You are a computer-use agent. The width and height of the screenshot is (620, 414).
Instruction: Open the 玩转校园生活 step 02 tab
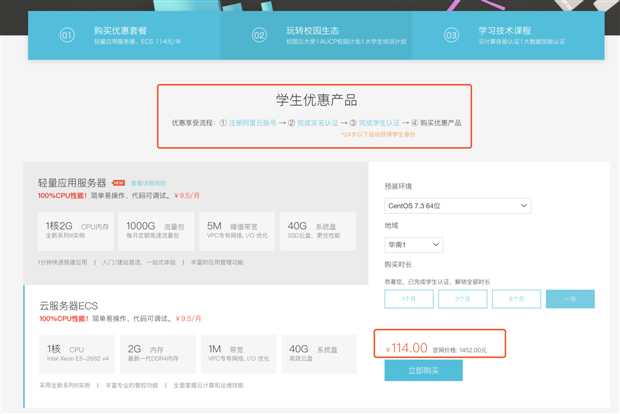click(x=316, y=36)
